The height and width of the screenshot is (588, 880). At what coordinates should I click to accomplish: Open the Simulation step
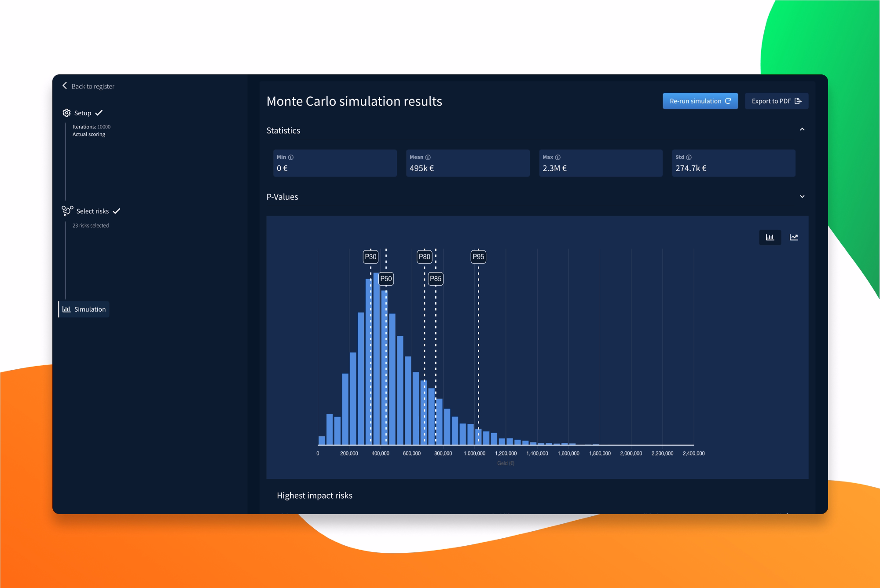[90, 309]
